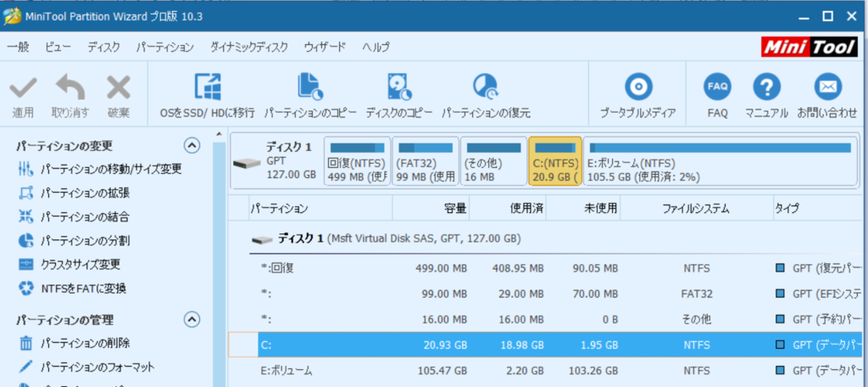Start パーティションの復元 wizard
The width and height of the screenshot is (868, 387).
click(x=486, y=97)
